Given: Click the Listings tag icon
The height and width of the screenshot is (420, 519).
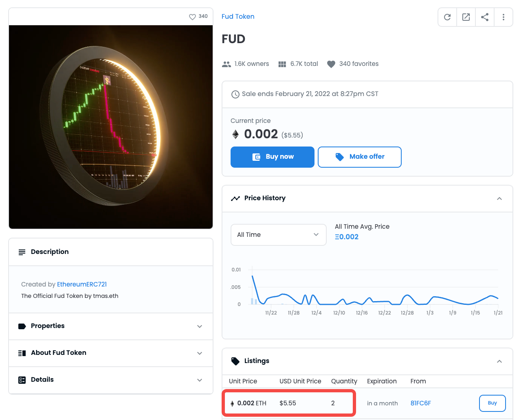Looking at the screenshot, I should click(235, 361).
